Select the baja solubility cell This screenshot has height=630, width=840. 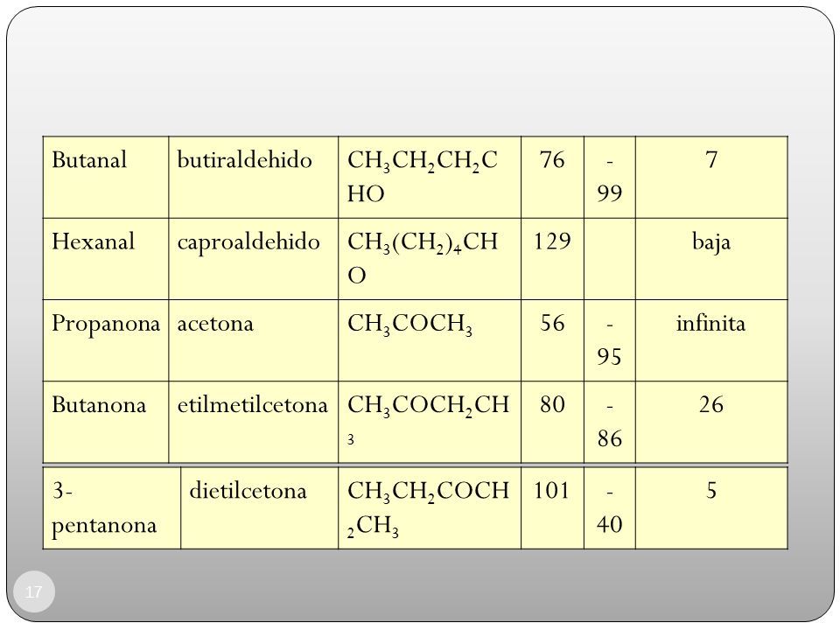click(x=711, y=259)
